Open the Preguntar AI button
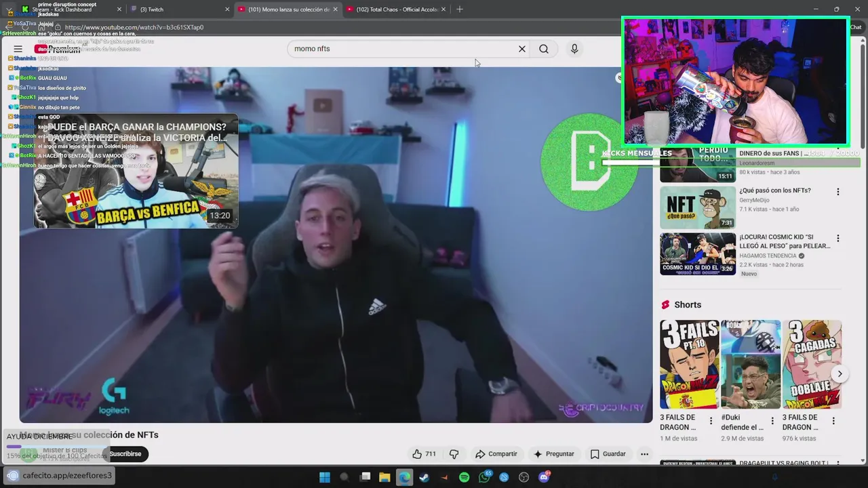The height and width of the screenshot is (488, 868). pos(554,454)
